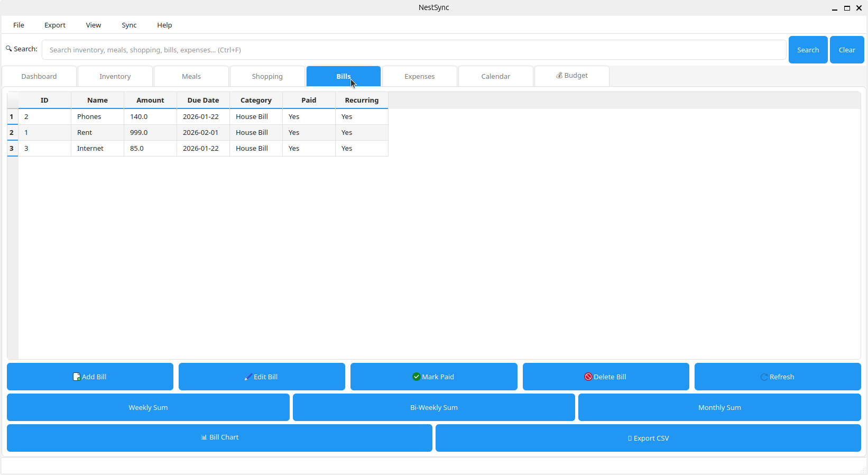Click Internet row due date 2026-01-22

pos(203,148)
